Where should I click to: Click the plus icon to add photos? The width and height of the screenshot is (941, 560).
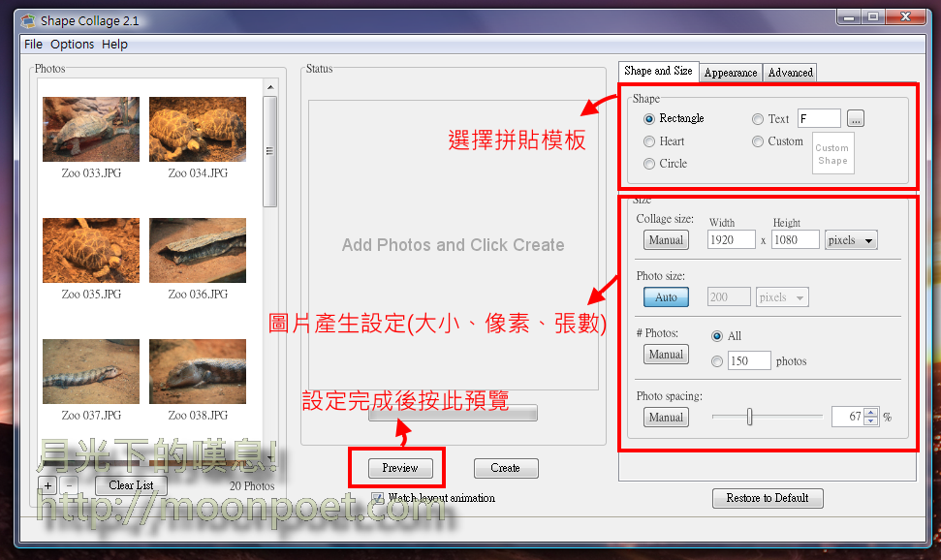(x=48, y=485)
